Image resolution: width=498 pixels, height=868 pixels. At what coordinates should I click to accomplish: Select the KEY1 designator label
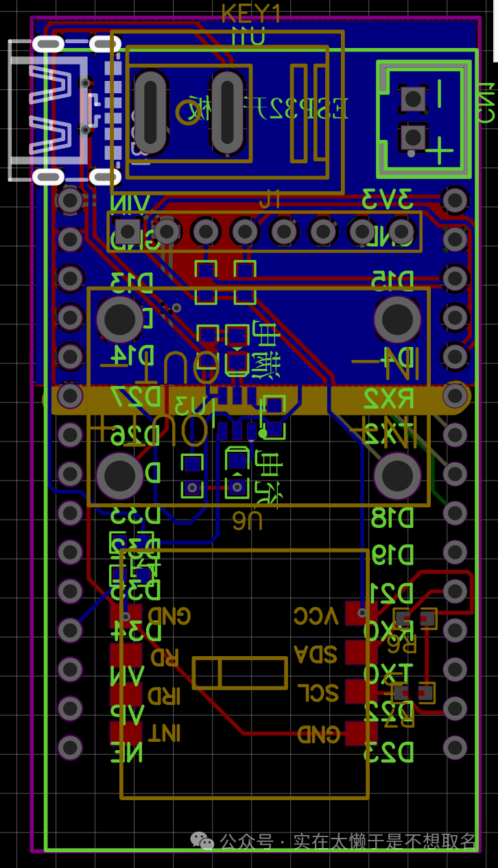[x=251, y=14]
